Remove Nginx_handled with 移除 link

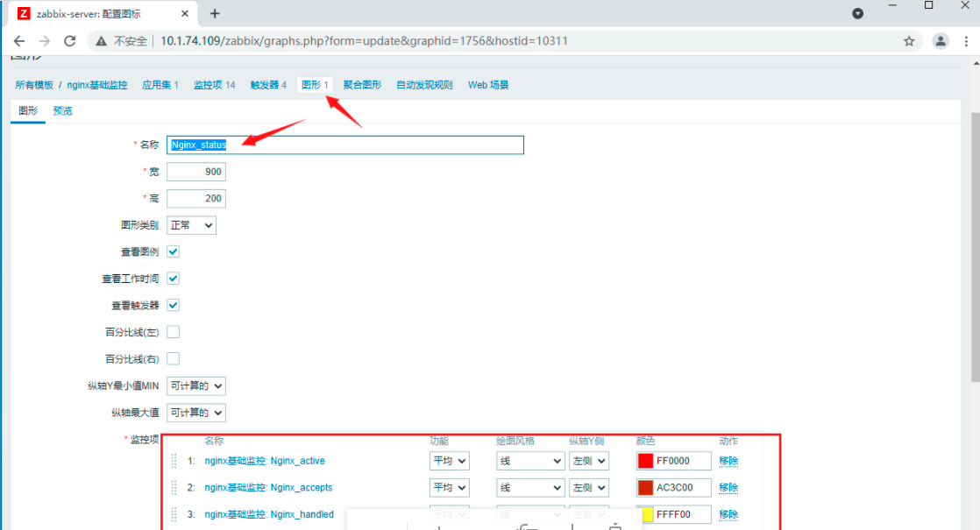tap(728, 514)
